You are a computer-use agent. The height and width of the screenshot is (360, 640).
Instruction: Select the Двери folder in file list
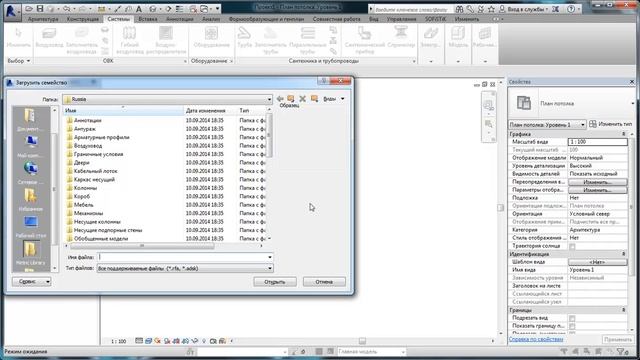(82, 162)
